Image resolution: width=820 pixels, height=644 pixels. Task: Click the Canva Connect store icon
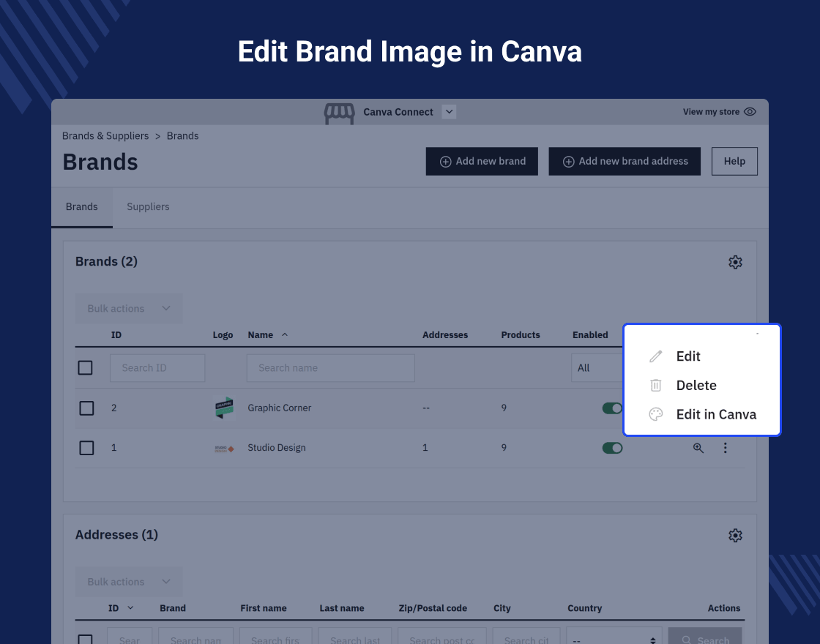point(340,113)
